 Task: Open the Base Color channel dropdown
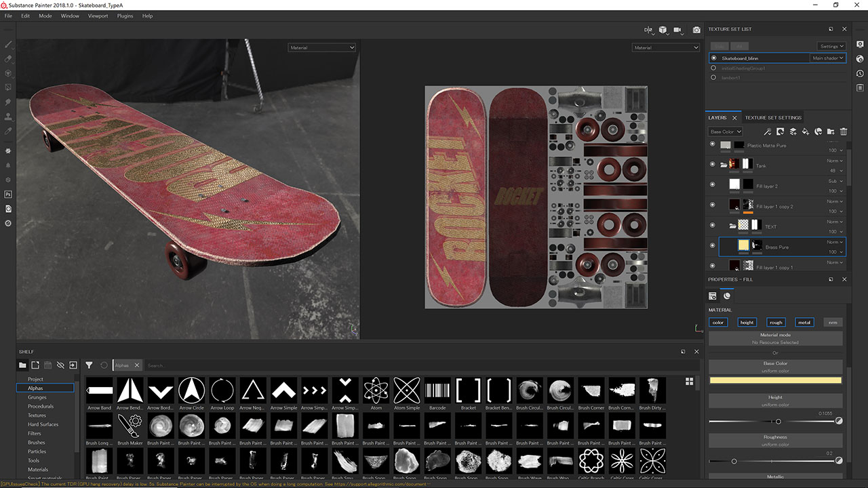point(725,131)
